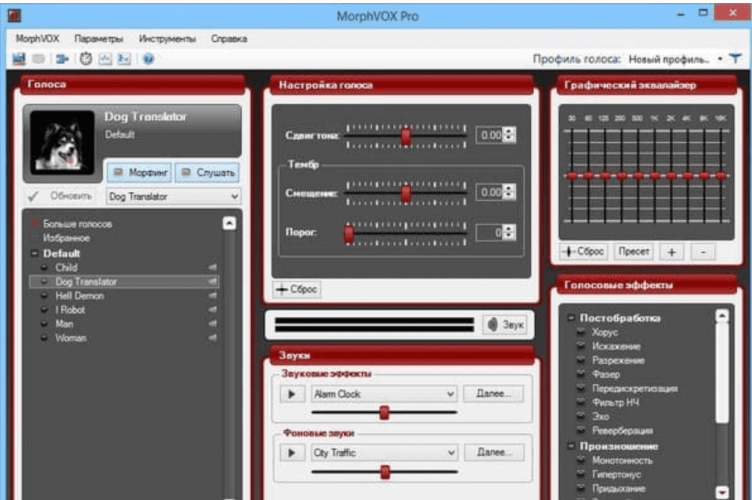Click the speaker icon on the Dog Translator row
The width and height of the screenshot is (752, 500).
pyautogui.click(x=212, y=281)
